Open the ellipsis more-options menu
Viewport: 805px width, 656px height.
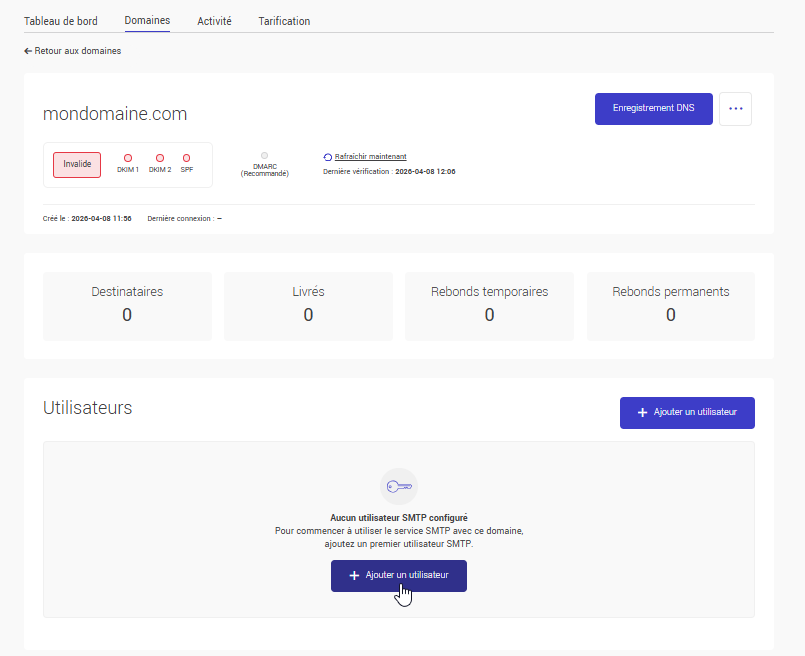coord(735,108)
